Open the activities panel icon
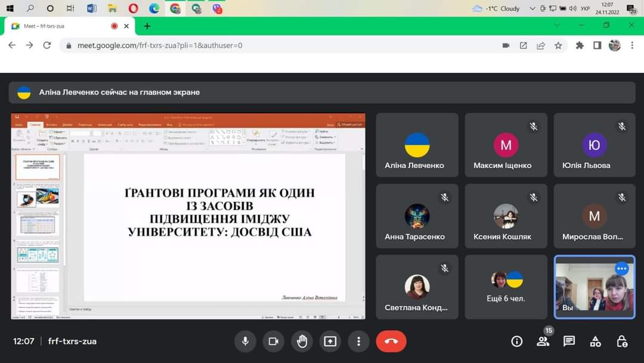 pos(595,342)
